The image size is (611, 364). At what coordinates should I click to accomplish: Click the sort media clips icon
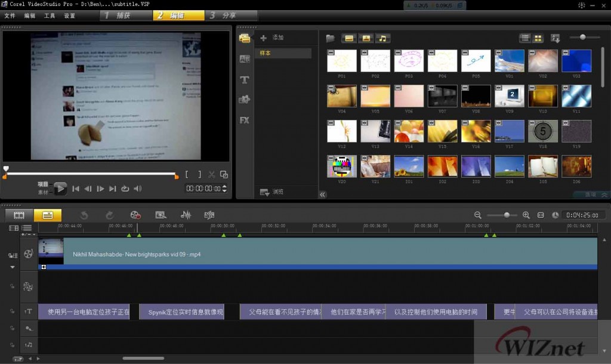(x=556, y=38)
